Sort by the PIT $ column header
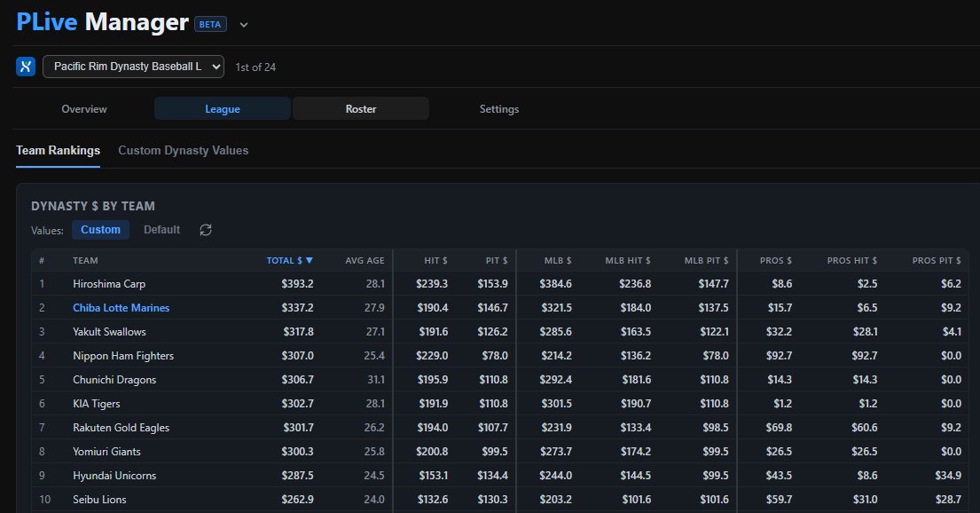 497,260
